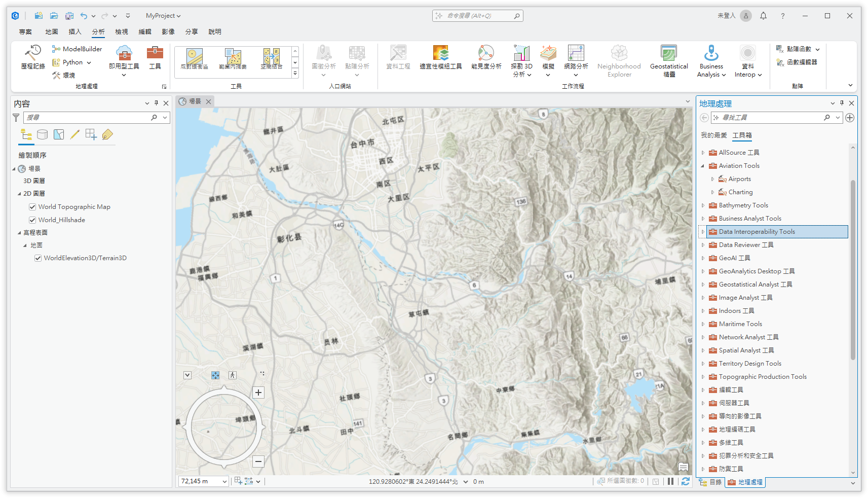The width and height of the screenshot is (868, 498).
Task: Open the Environments (環境) settings
Action: (x=64, y=76)
